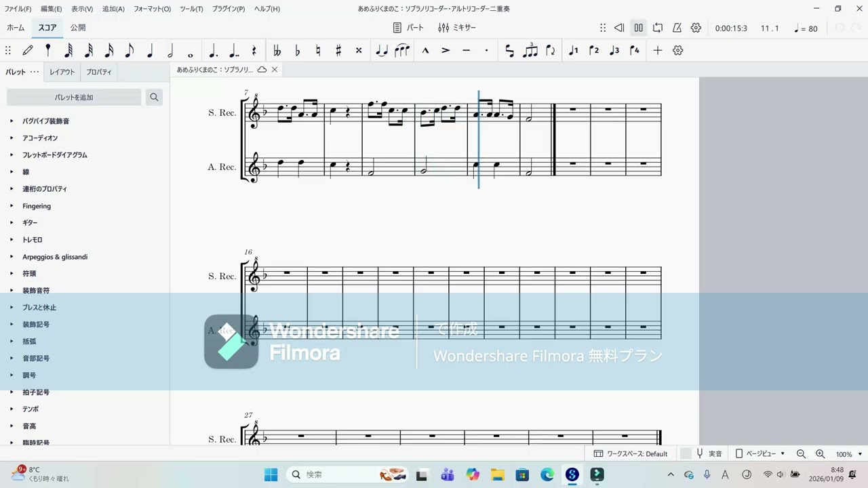Select the pencil note input tool
The image size is (868, 488).
coord(28,50)
